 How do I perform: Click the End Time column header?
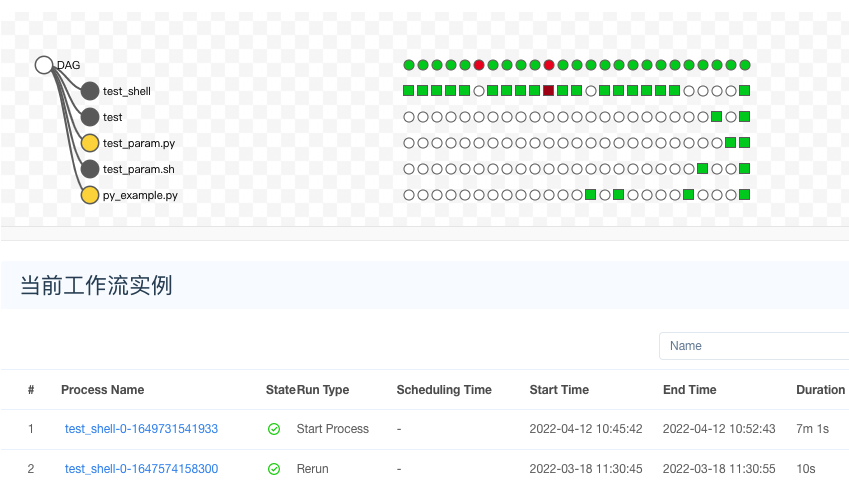tap(689, 390)
